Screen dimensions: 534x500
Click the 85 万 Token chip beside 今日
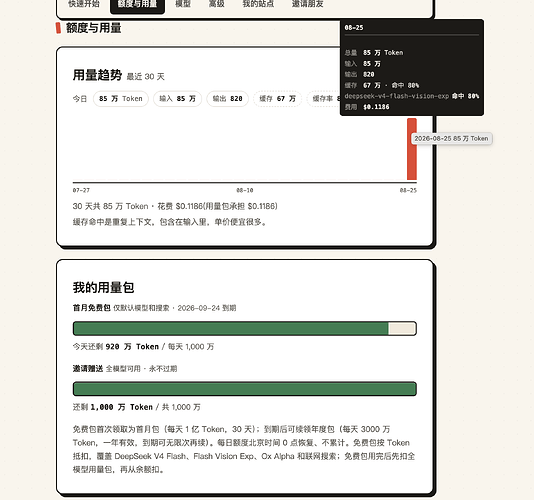tap(121, 99)
